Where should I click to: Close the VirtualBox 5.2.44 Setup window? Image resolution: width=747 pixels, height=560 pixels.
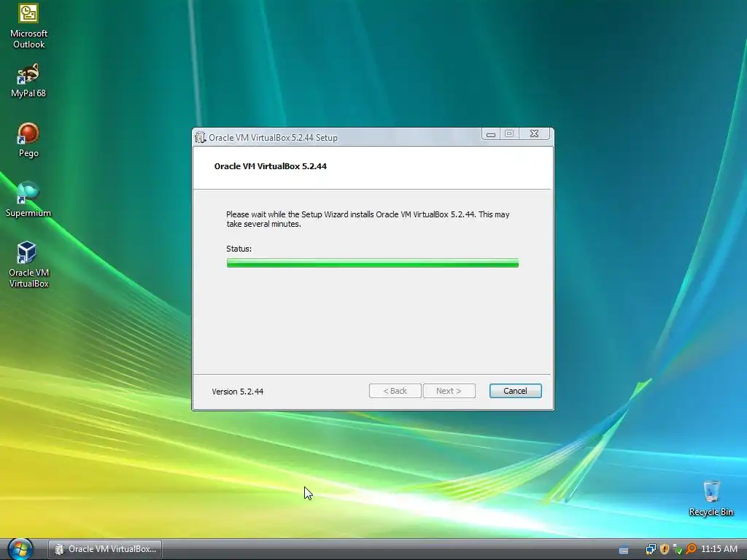tap(534, 134)
